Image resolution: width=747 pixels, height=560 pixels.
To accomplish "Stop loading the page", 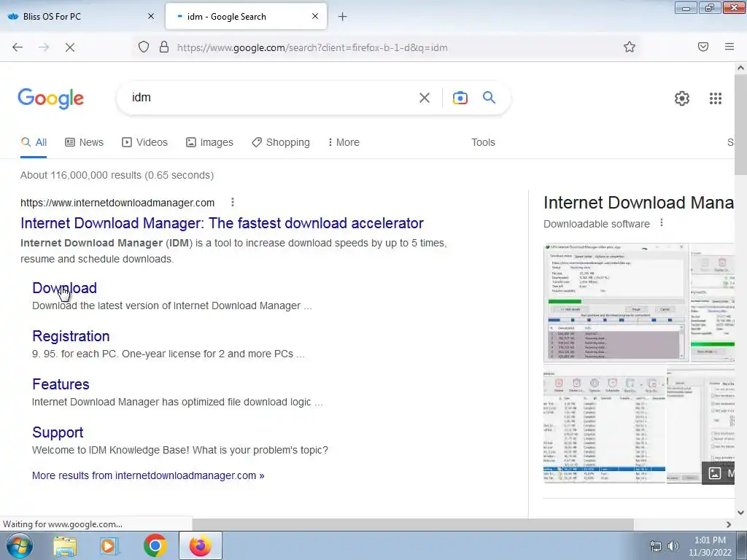I will coord(69,47).
